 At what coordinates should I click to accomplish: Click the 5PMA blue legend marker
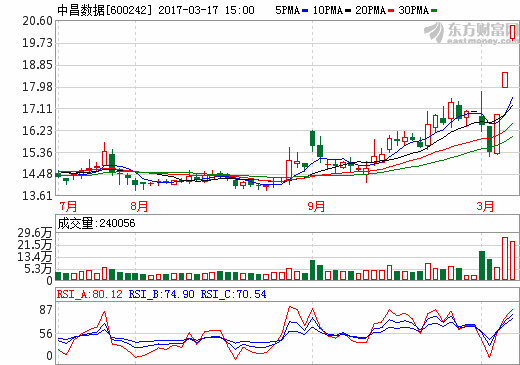tap(305, 11)
